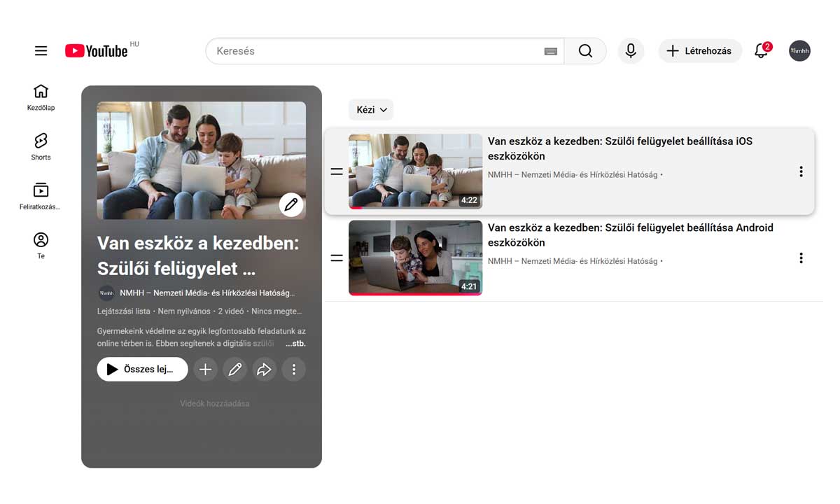Open the on-screen keyboard in search
Image resolution: width=840 pixels, height=504 pixels.
(551, 51)
